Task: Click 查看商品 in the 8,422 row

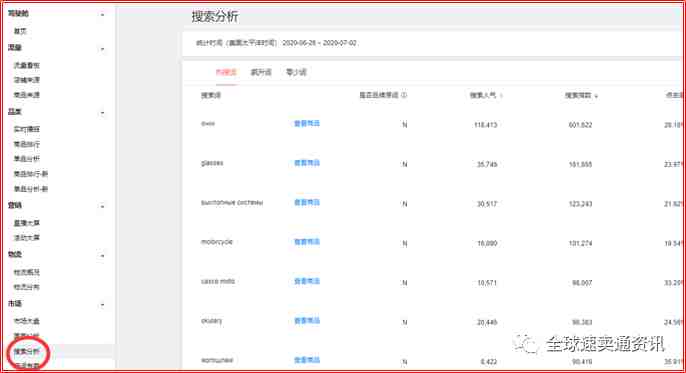Action: (x=307, y=360)
